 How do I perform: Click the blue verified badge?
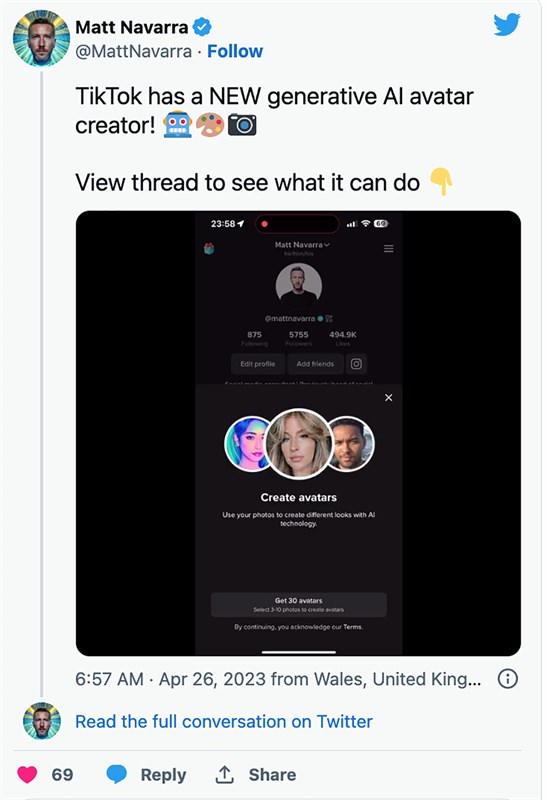[x=202, y=27]
